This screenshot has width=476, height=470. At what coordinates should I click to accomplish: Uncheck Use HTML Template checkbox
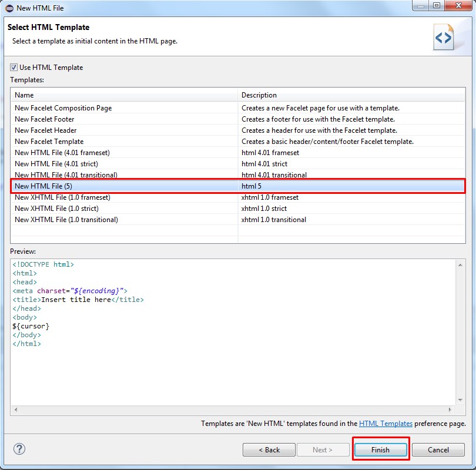tap(14, 67)
